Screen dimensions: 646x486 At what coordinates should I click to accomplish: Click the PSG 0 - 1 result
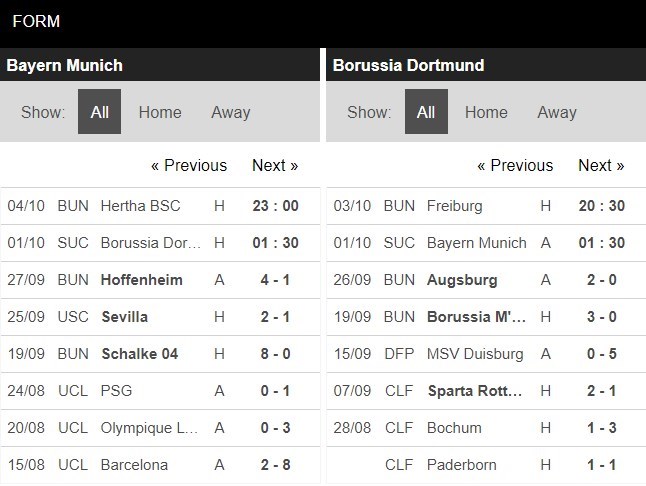(275, 391)
